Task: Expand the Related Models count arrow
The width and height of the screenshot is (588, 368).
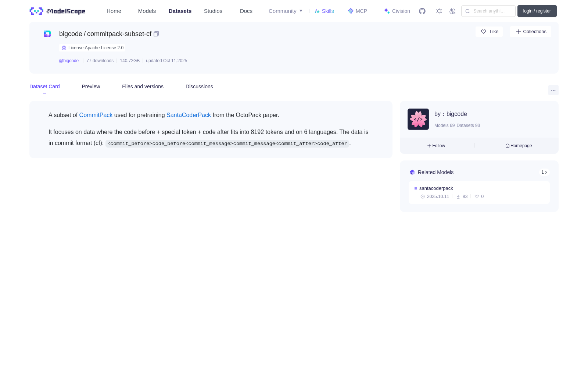Action: click(544, 172)
